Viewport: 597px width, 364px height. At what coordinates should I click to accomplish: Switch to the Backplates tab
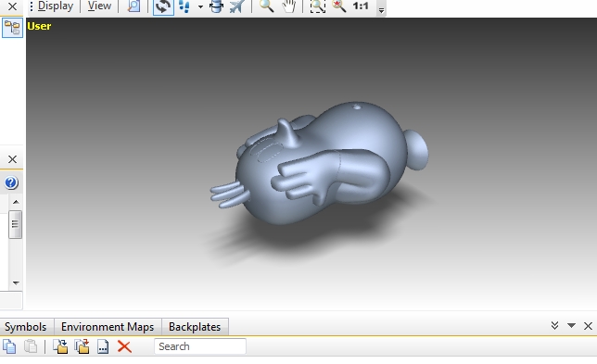point(195,327)
